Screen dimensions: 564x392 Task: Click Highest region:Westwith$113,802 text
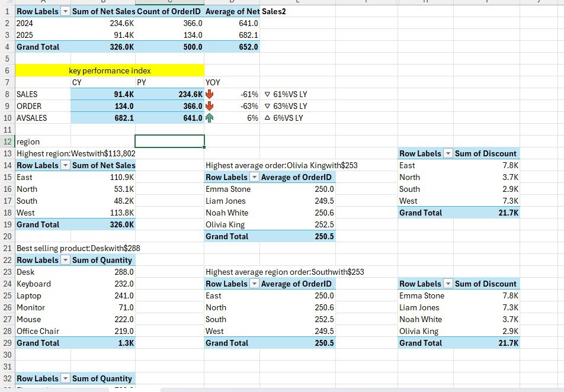click(x=76, y=153)
